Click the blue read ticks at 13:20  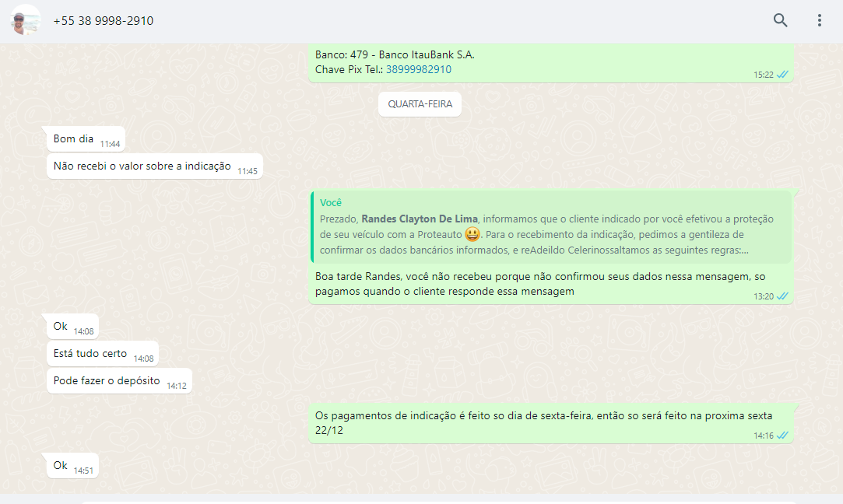click(x=783, y=296)
